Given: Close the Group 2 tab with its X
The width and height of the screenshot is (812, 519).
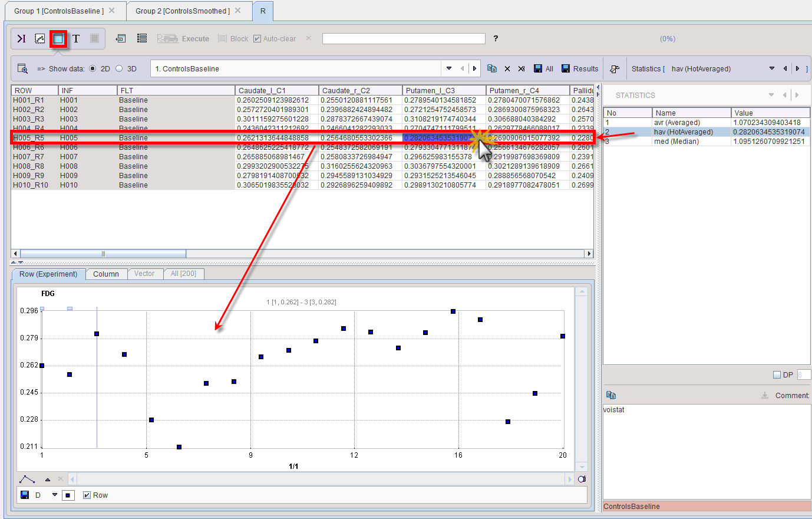Looking at the screenshot, I should 238,11.
